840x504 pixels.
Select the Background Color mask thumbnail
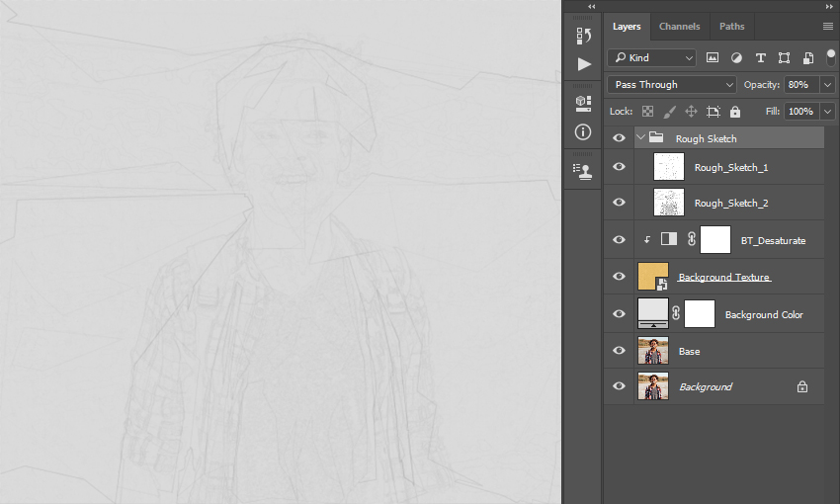pos(700,313)
